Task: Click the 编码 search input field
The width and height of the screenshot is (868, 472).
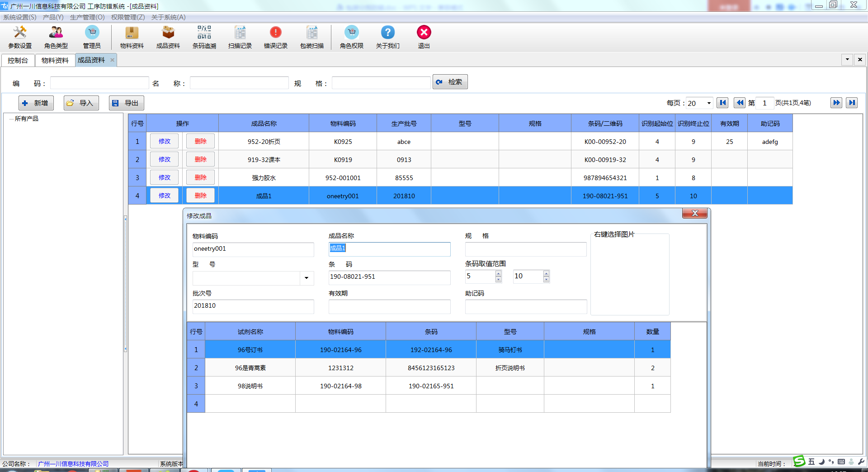Action: (99, 83)
